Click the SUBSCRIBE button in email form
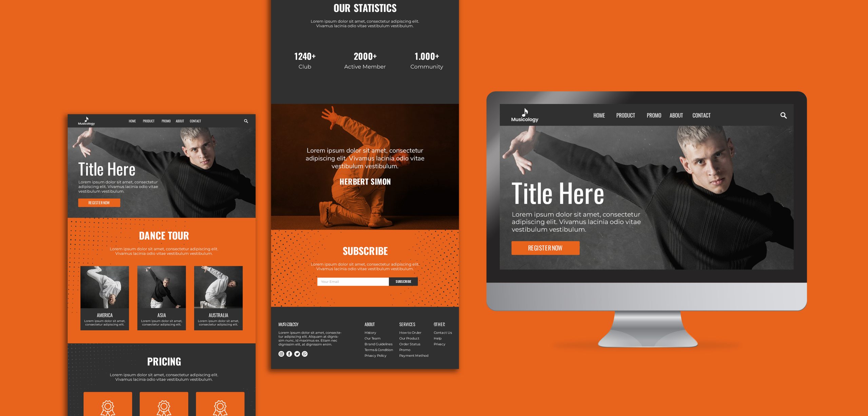This screenshot has width=868, height=416. pos(402,281)
